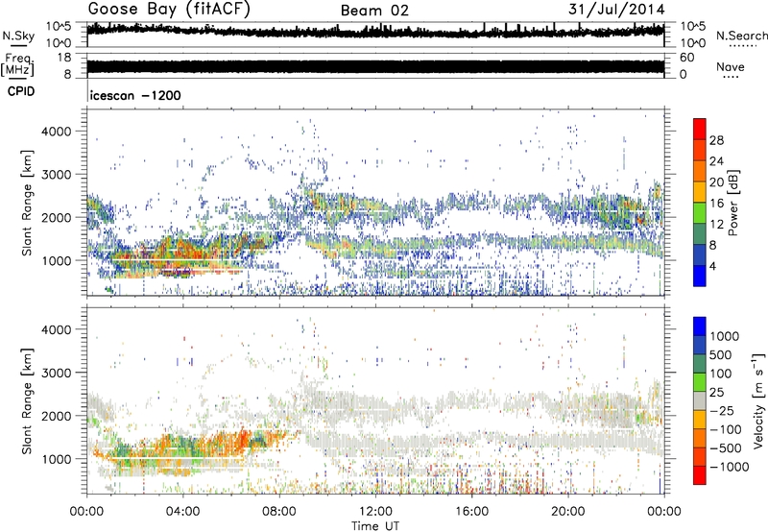The width and height of the screenshot is (768, 532).
Task: Click the 'Beam 02' label
Action: click(x=374, y=11)
